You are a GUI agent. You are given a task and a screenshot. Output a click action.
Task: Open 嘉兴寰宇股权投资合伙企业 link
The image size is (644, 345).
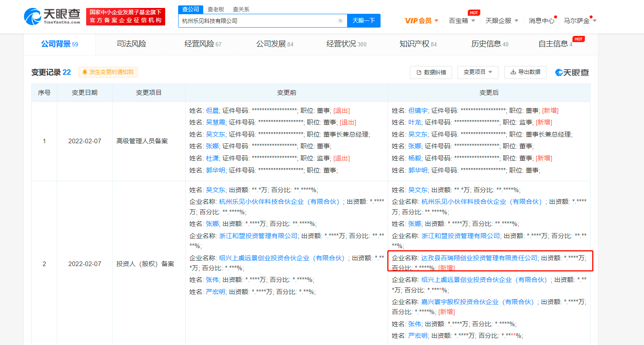[478, 302]
